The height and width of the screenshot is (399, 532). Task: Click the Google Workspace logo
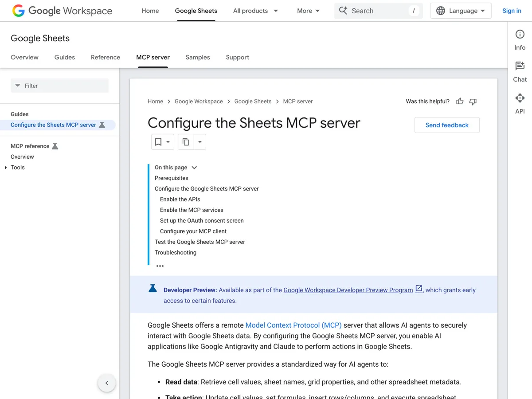tap(62, 11)
